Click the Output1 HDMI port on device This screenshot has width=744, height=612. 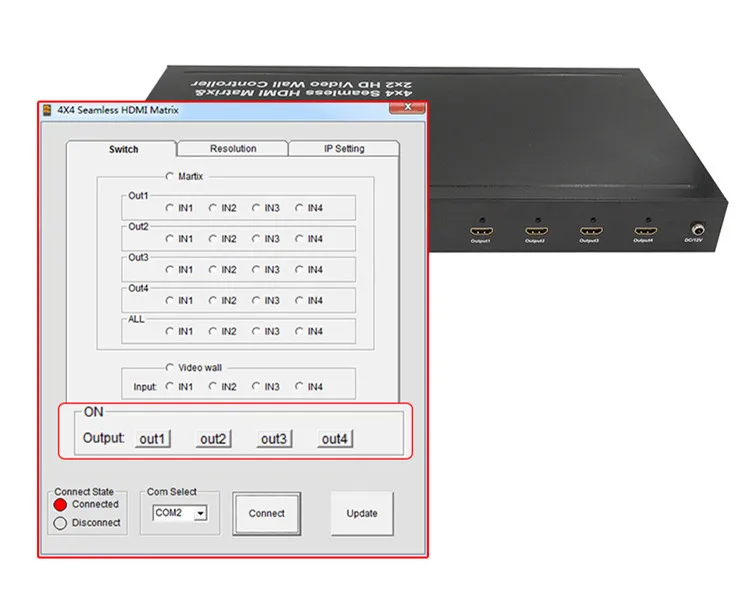pos(481,231)
